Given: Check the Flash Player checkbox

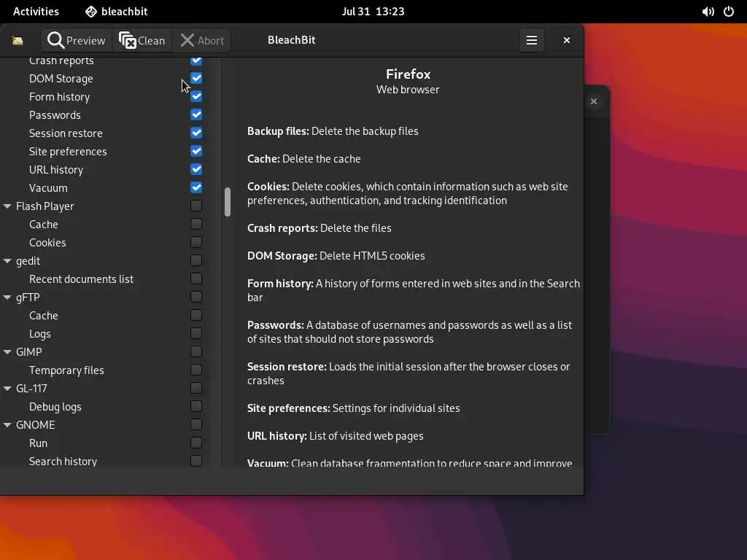Looking at the screenshot, I should [x=196, y=206].
